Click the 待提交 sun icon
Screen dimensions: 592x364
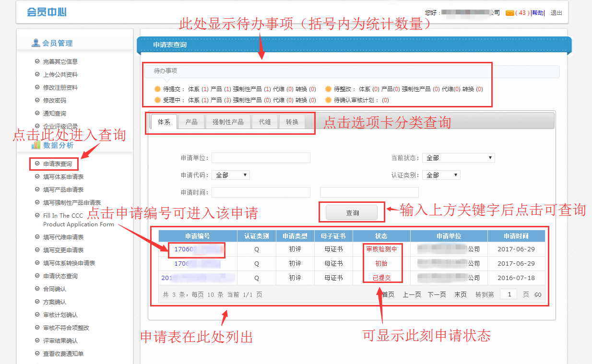tap(157, 89)
